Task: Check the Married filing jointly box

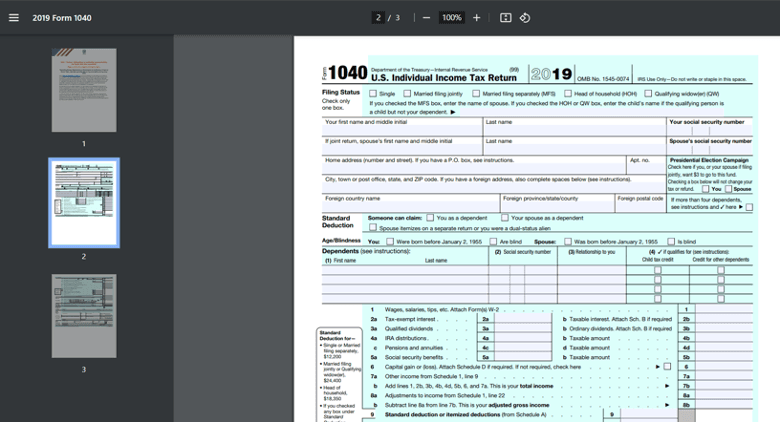Action: pos(408,93)
